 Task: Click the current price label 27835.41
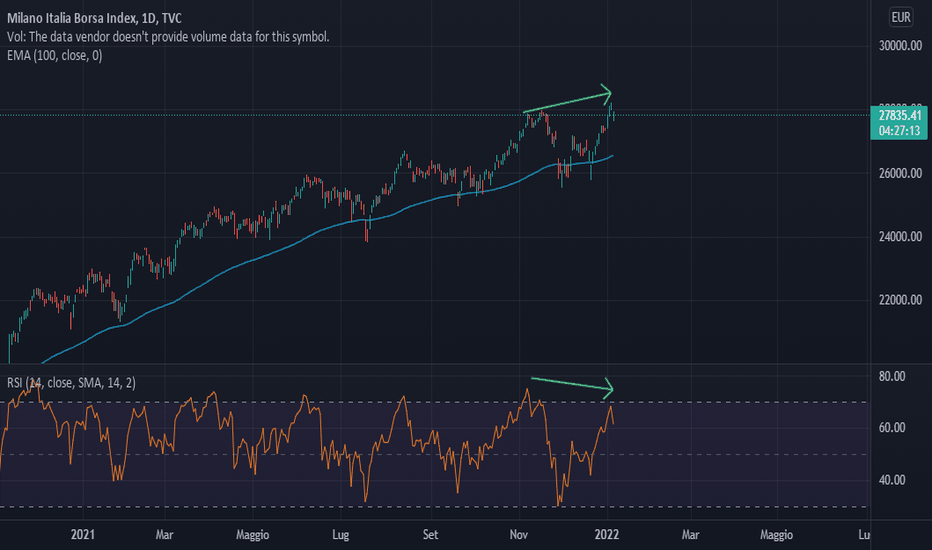point(900,115)
